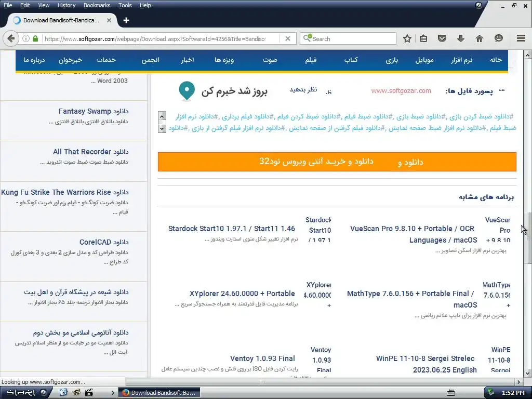Screen dimensions: 532x399
Task: Open ویژه ها navigation item
Action: 224,60
